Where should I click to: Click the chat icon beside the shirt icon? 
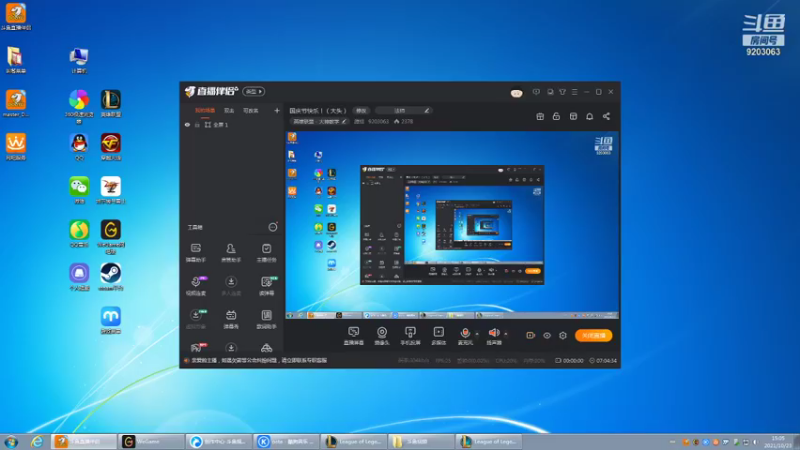click(550, 92)
